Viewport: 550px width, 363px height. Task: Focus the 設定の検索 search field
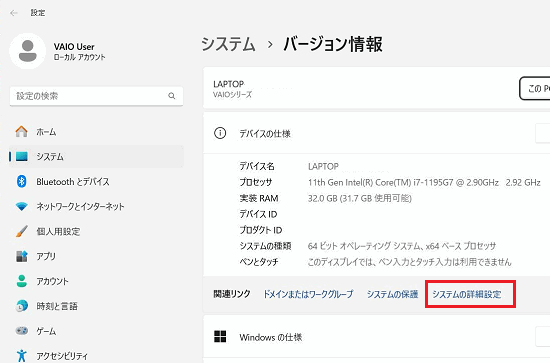pos(96,96)
